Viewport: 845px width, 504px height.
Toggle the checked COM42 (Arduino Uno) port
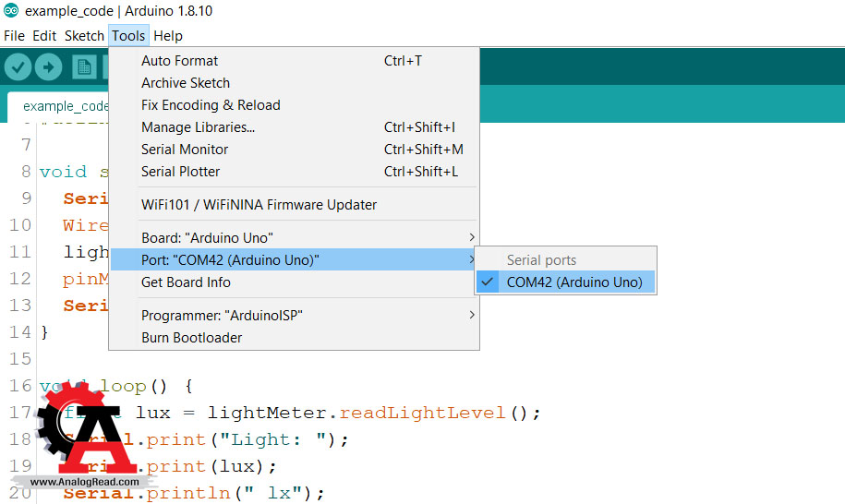[x=566, y=282]
